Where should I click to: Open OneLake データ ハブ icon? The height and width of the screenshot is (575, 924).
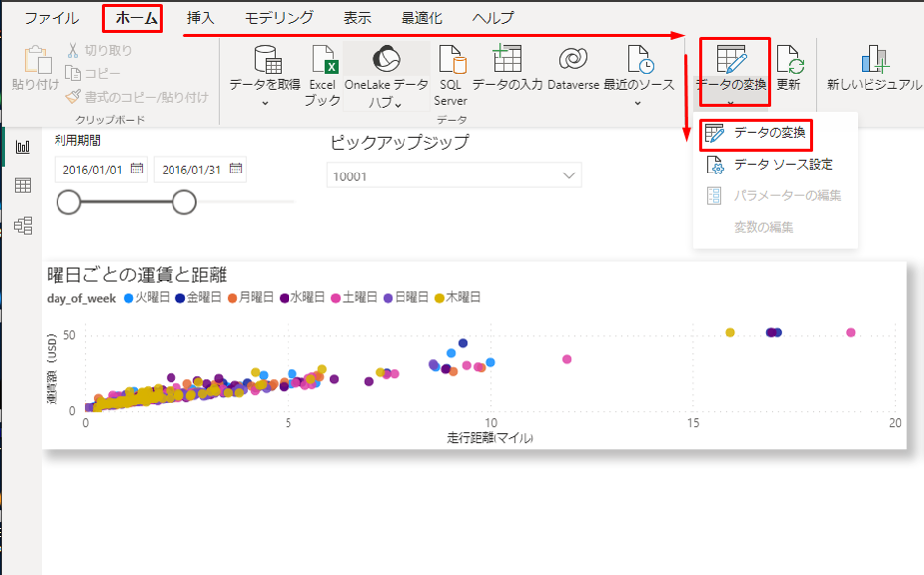pos(386,63)
